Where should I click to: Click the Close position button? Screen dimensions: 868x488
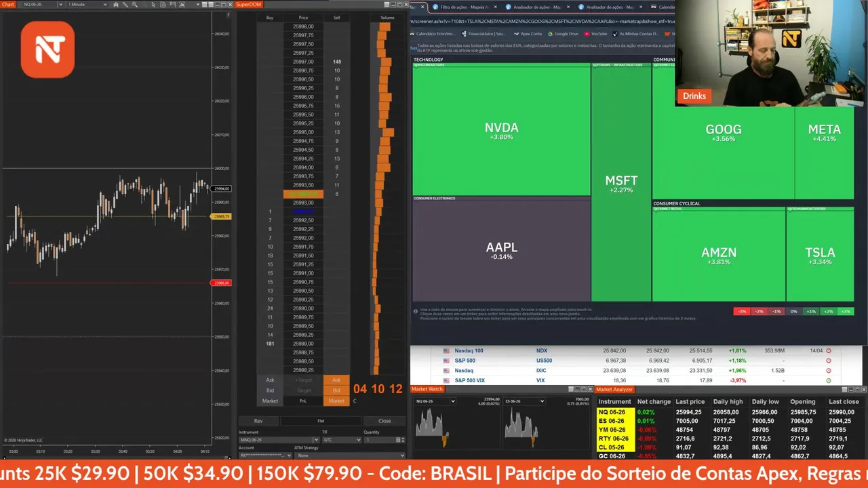(x=384, y=421)
